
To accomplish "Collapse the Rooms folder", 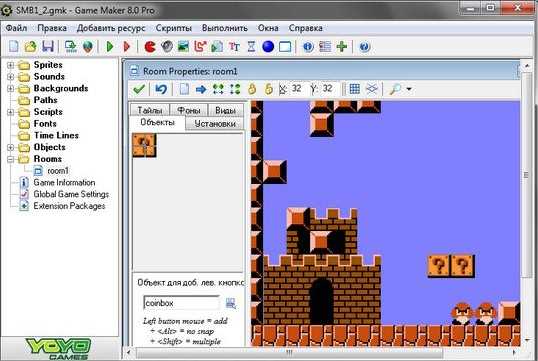I will point(11,159).
